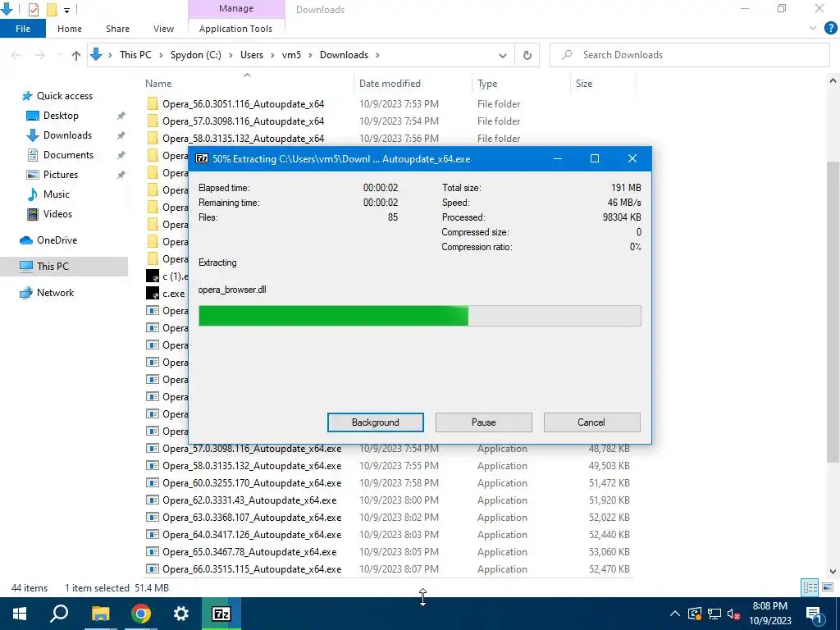Switch to Details view icon
Image resolution: width=840 pixels, height=630 pixels.
pos(810,587)
